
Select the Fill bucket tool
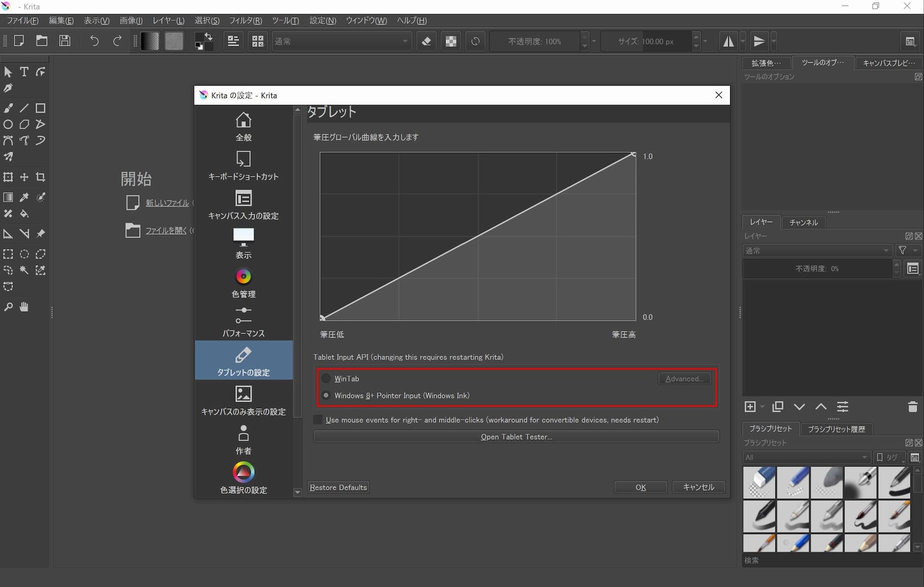24,213
